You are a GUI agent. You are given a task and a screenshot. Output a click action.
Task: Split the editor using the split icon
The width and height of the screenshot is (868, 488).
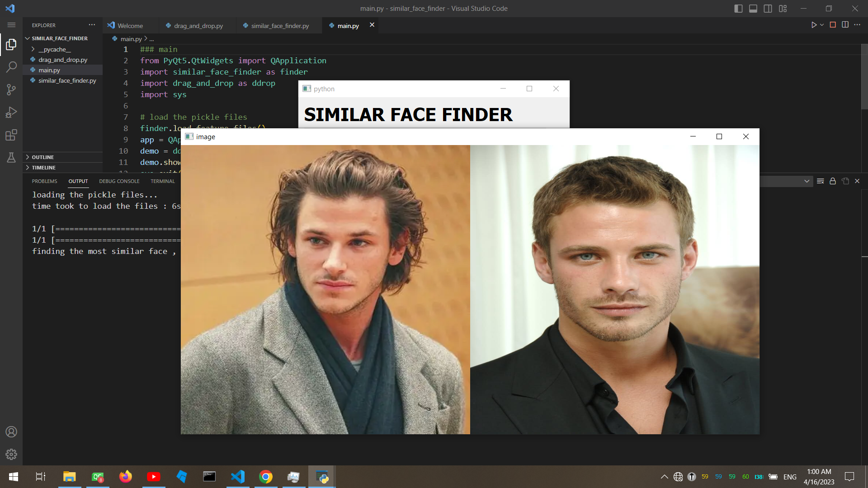(845, 25)
